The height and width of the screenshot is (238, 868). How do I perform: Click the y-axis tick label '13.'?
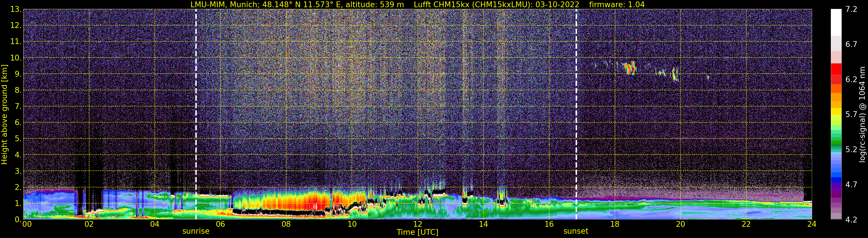(16, 10)
